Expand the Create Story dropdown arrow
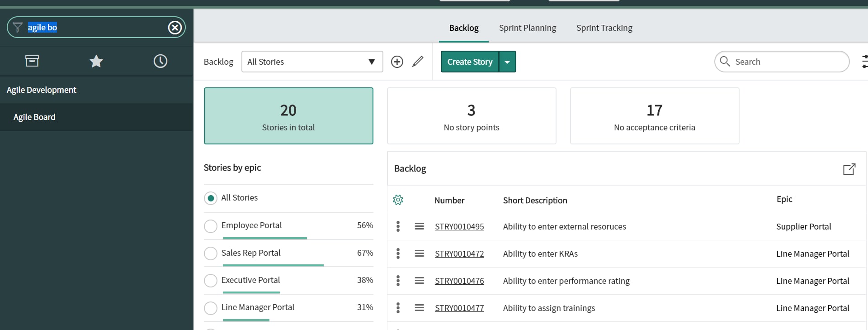 [x=507, y=62]
